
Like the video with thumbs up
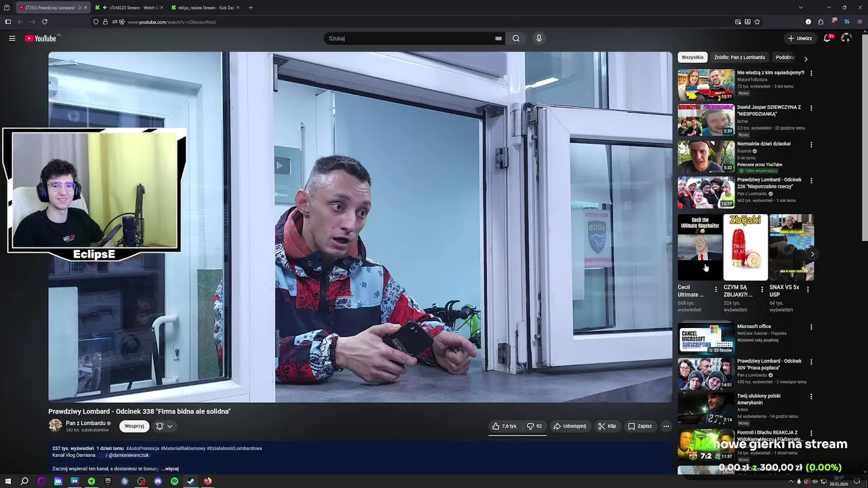[505, 426]
